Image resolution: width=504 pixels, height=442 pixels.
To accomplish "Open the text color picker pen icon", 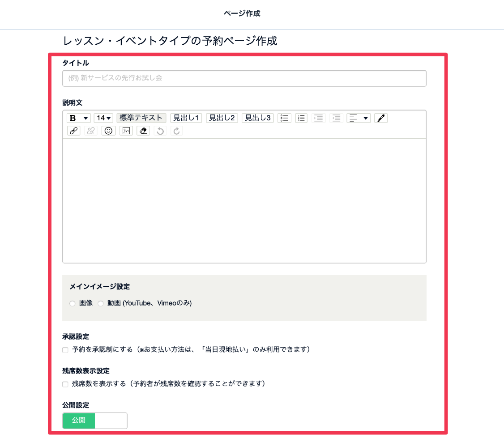I will (380, 118).
